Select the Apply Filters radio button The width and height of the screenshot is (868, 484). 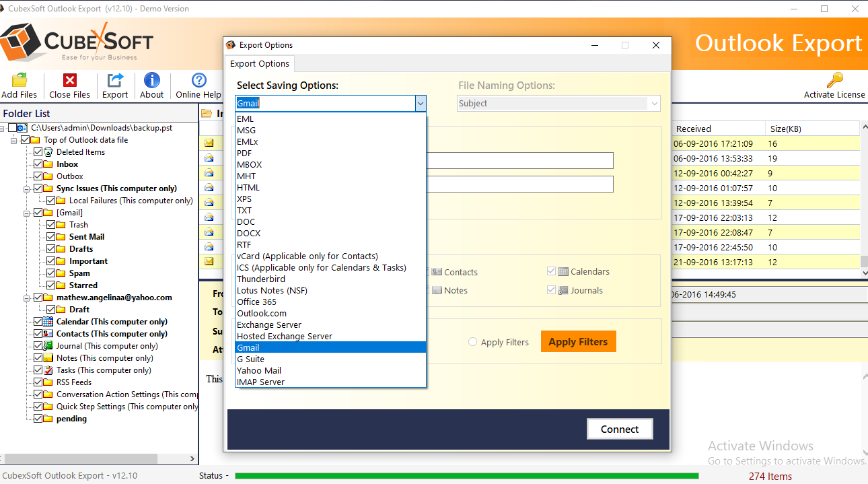click(472, 342)
